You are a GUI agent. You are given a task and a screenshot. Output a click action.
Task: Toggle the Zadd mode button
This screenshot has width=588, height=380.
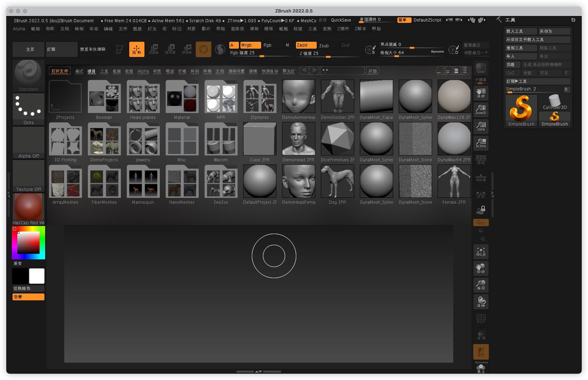tap(305, 45)
